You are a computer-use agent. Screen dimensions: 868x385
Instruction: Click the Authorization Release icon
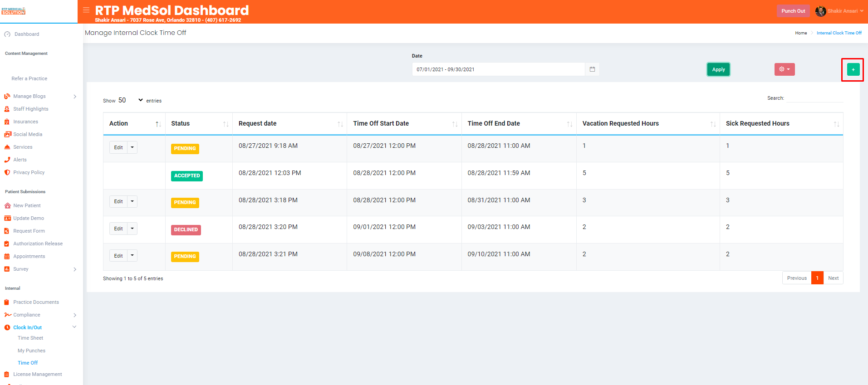click(7, 244)
